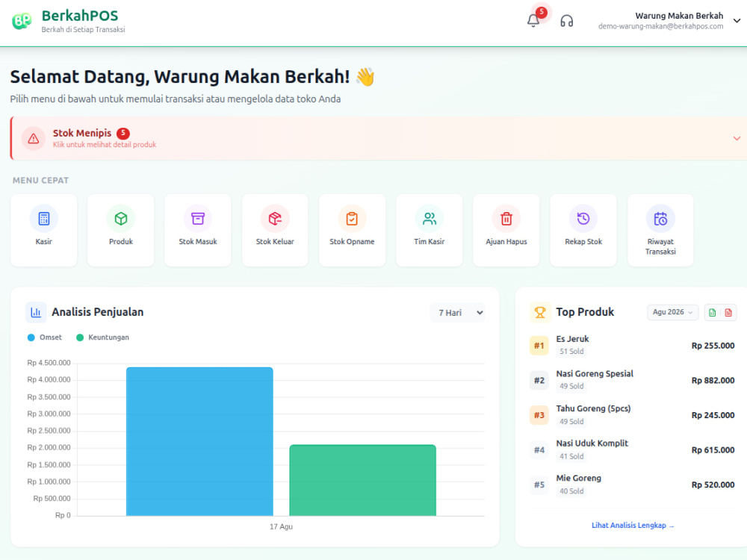The image size is (747, 560).
Task: Click the Analisis Penjualan chart icon
Action: pyautogui.click(x=36, y=312)
